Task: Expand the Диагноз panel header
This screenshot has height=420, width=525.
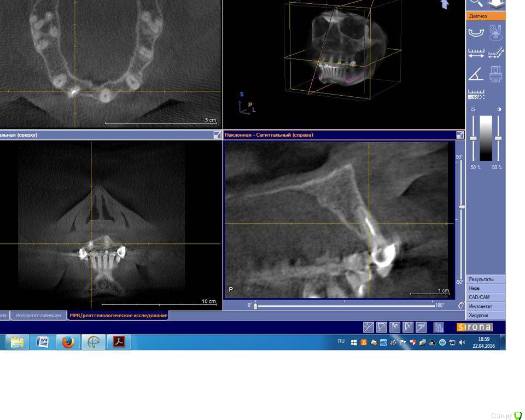Action: [486, 16]
